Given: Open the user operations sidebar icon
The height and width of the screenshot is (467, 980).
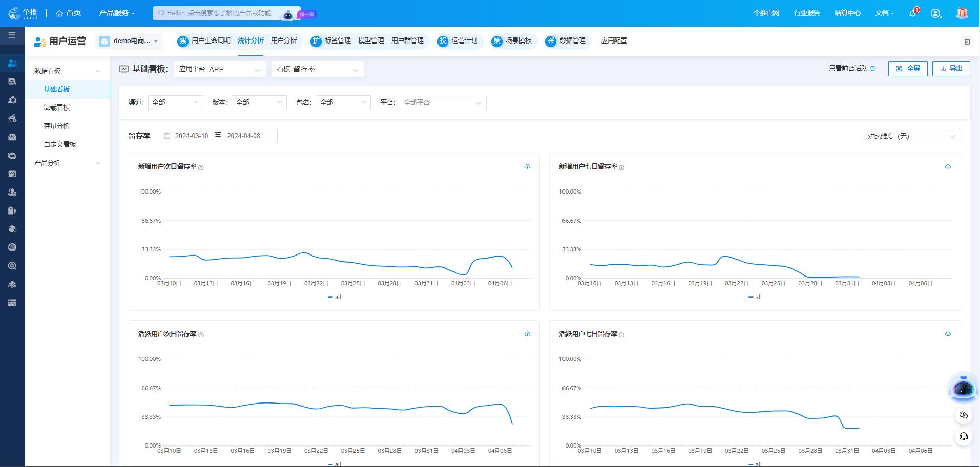Looking at the screenshot, I should (12, 63).
